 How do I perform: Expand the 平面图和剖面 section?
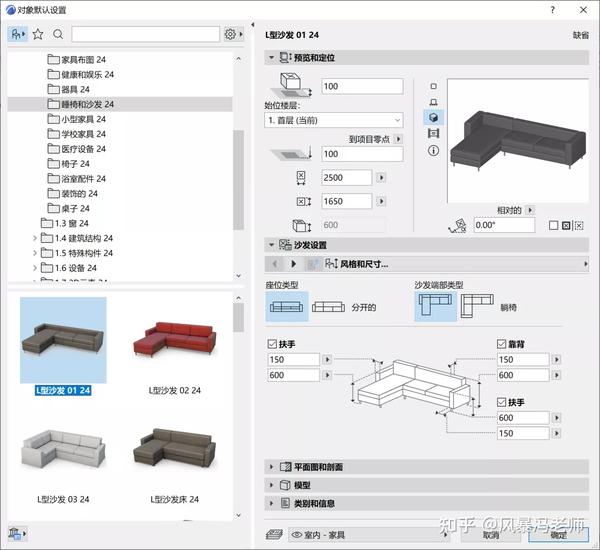tap(271, 467)
